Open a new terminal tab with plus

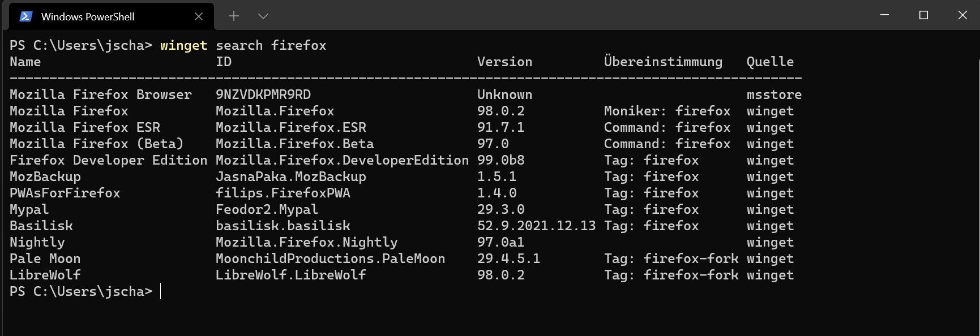click(x=234, y=16)
